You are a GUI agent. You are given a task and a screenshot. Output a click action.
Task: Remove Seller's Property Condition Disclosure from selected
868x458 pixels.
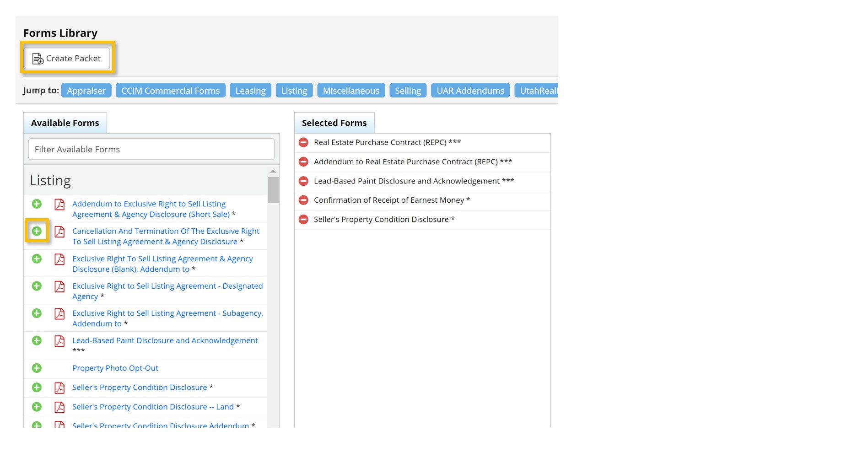coord(303,219)
